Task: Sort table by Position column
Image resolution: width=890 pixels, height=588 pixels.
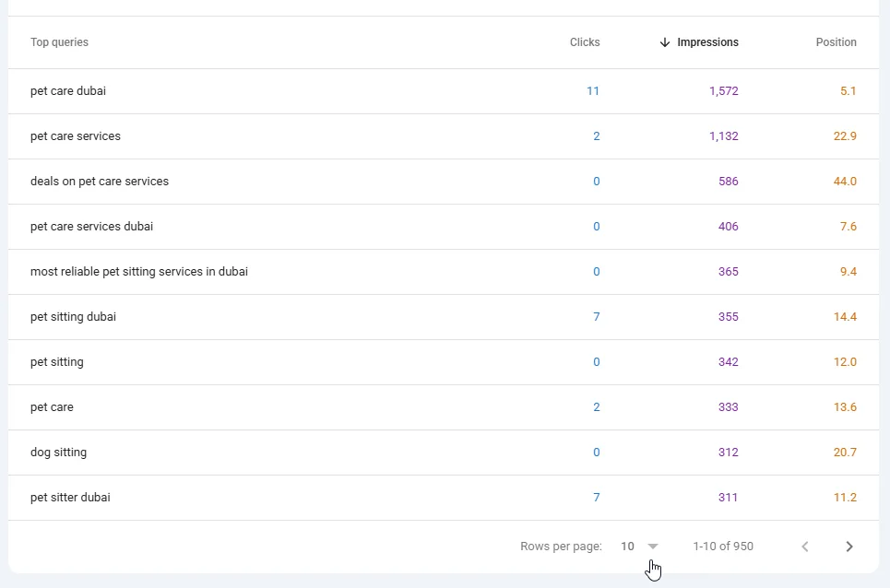Action: click(x=837, y=42)
